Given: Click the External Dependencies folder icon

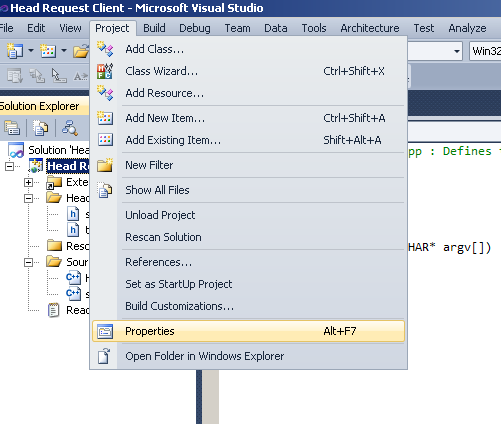Looking at the screenshot, I should (54, 182).
